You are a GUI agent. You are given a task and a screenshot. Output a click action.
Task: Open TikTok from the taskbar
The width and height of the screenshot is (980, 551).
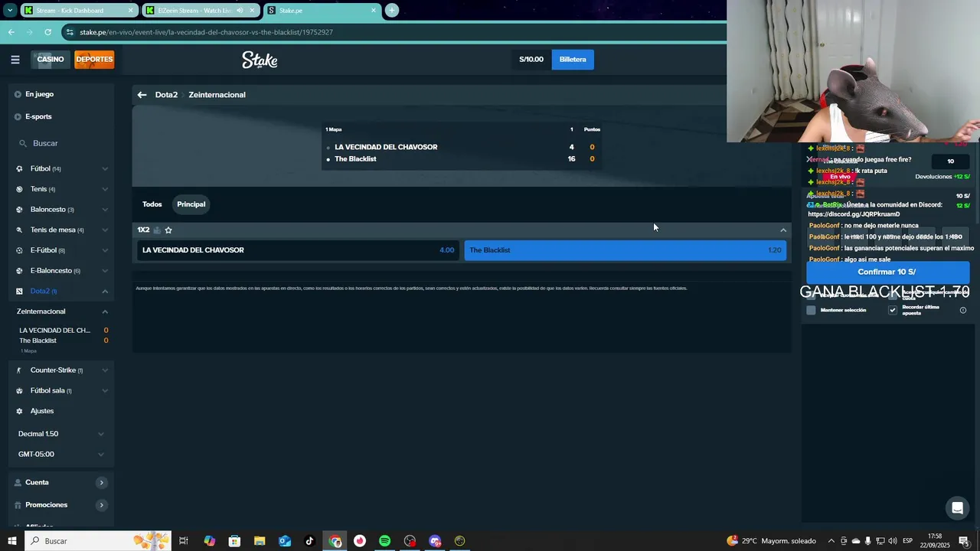click(x=309, y=541)
